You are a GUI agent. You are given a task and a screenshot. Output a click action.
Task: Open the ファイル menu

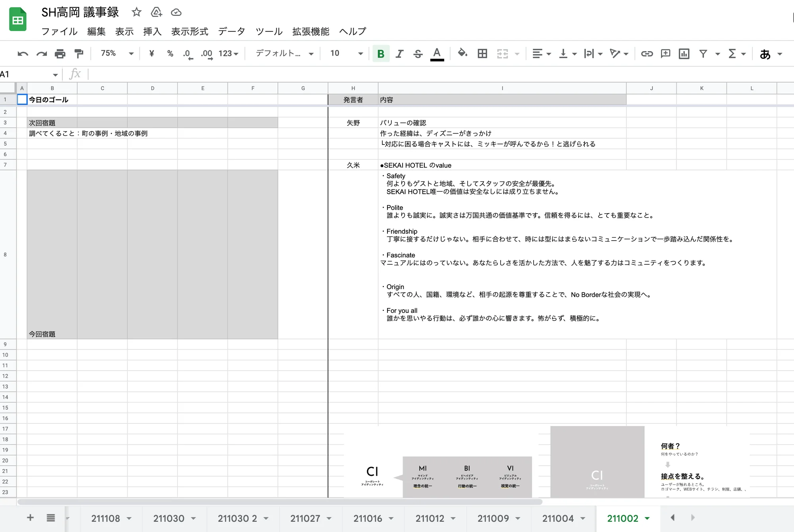click(x=59, y=31)
